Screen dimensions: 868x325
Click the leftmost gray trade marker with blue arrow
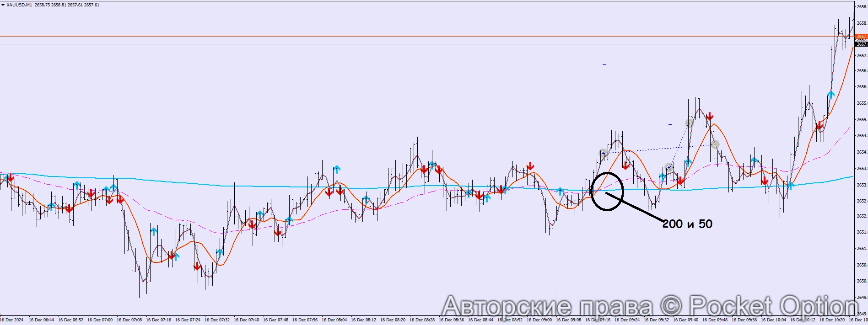pos(603,153)
